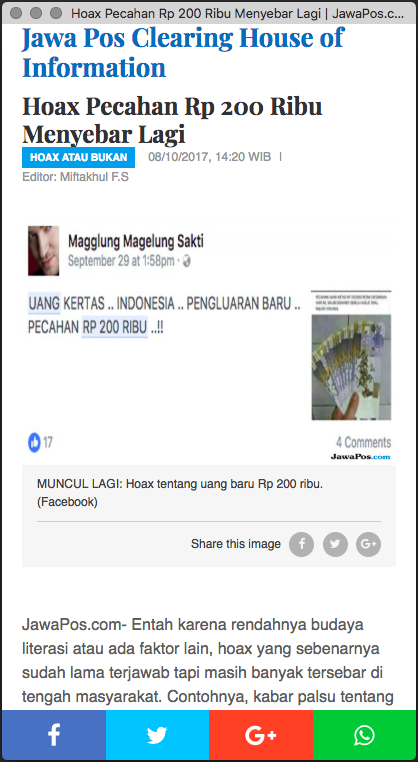The height and width of the screenshot is (762, 418).
Task: Share image via gray Facebook circle icon
Action: click(301, 544)
